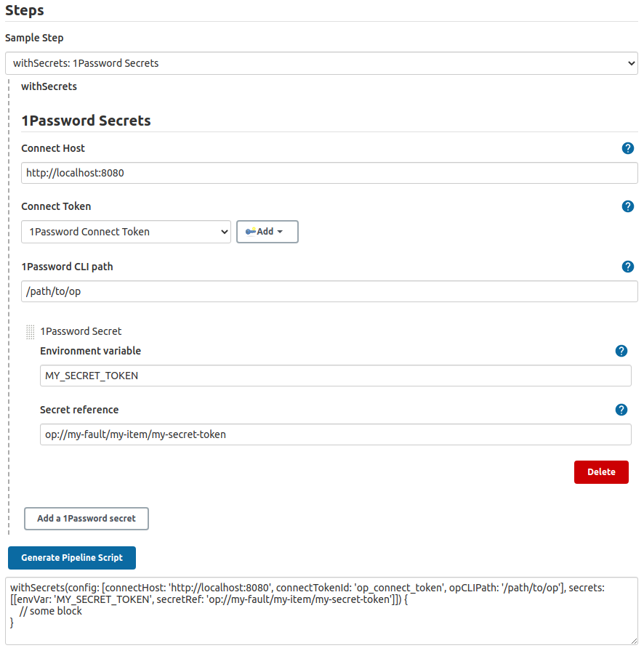Image resolution: width=644 pixels, height=648 pixels.
Task: Click the Connect Host input field
Action: point(329,173)
